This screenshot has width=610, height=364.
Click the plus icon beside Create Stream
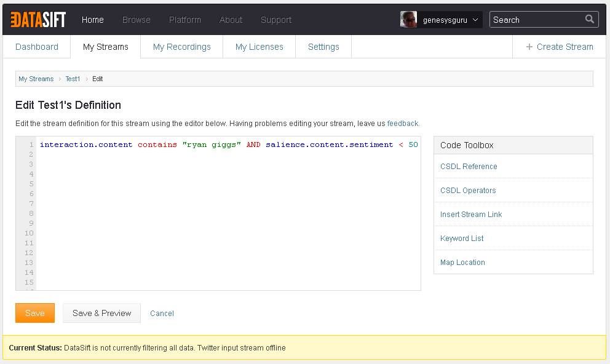tap(529, 47)
